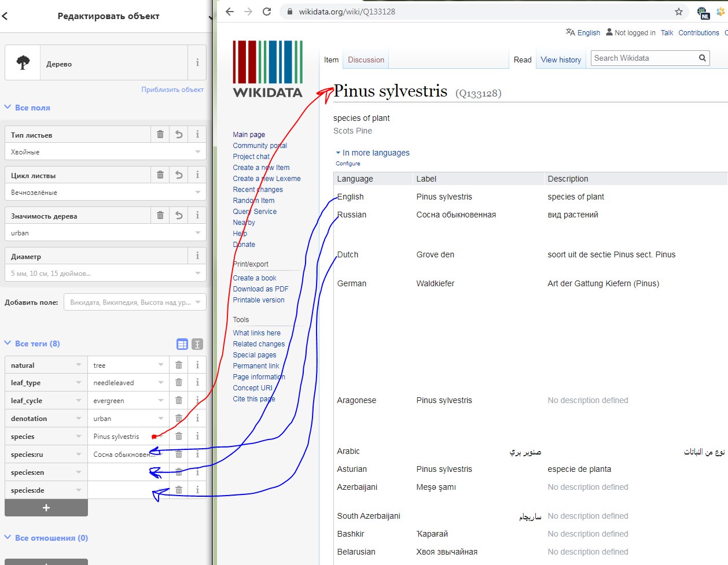728x565 pixels.
Task: Collapse the In more languages list
Action: (373, 153)
